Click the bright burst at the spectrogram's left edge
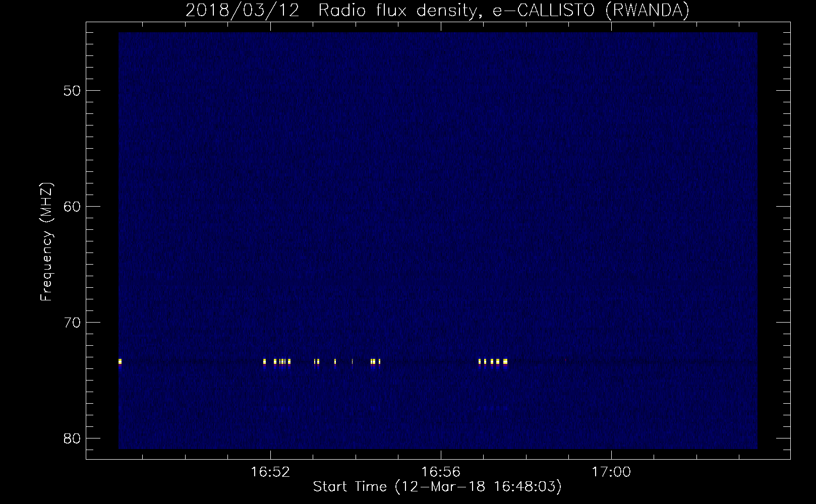This screenshot has width=816, height=504. pyautogui.click(x=120, y=362)
